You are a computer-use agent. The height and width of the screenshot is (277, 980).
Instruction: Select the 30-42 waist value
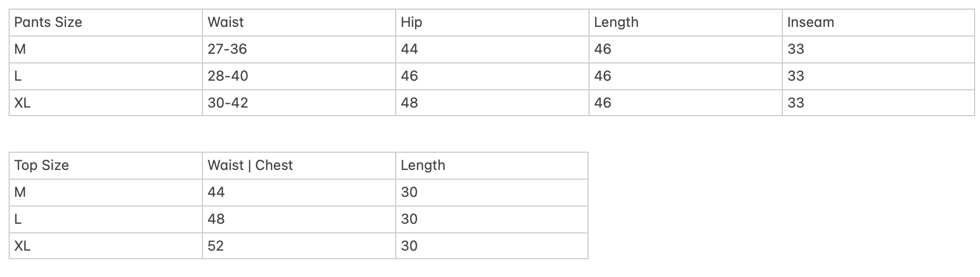click(x=228, y=103)
